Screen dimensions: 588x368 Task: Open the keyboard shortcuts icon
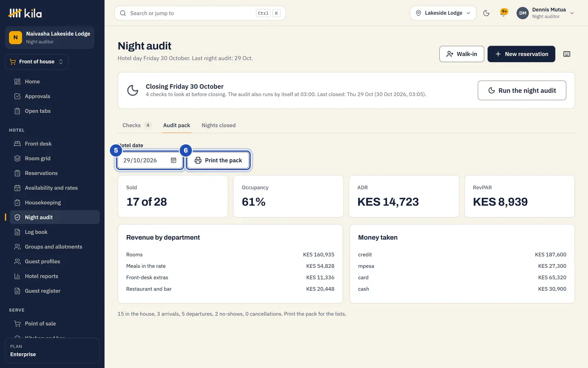(x=567, y=54)
